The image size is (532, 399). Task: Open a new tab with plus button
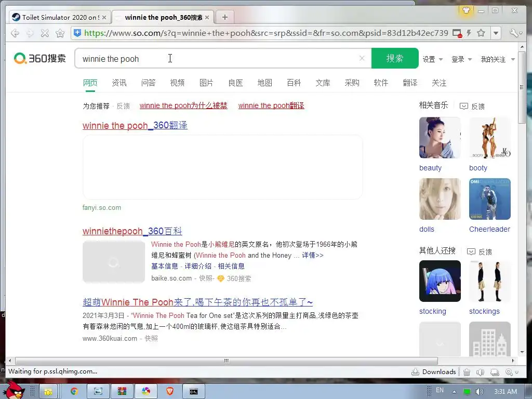point(224,17)
